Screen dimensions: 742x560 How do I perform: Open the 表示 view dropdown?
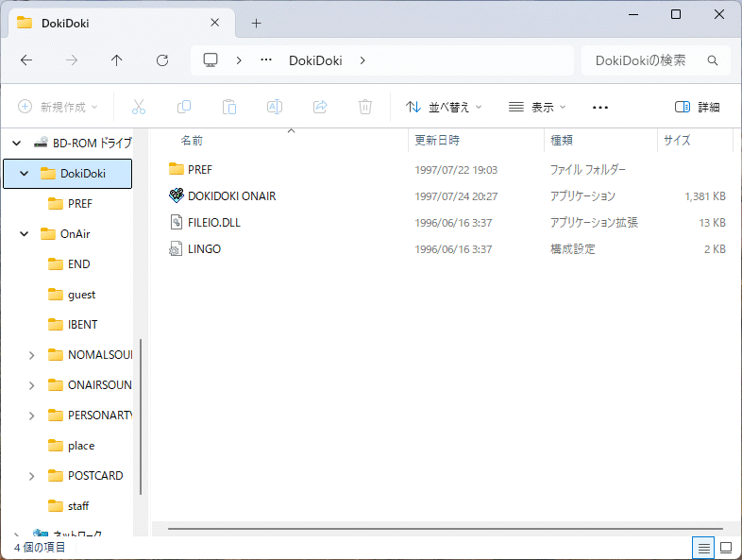(x=536, y=107)
